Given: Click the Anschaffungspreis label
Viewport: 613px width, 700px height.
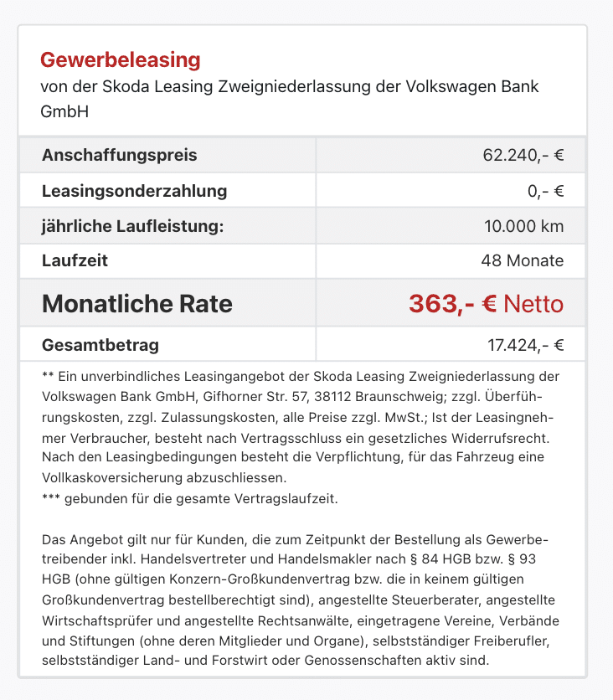Looking at the screenshot, I should 119,155.
